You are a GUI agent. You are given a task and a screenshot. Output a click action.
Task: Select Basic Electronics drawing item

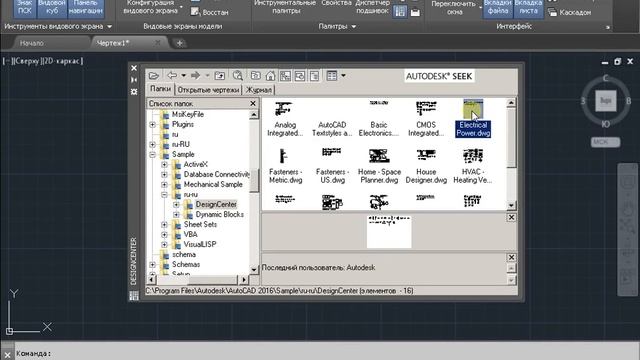pyautogui.click(x=379, y=119)
